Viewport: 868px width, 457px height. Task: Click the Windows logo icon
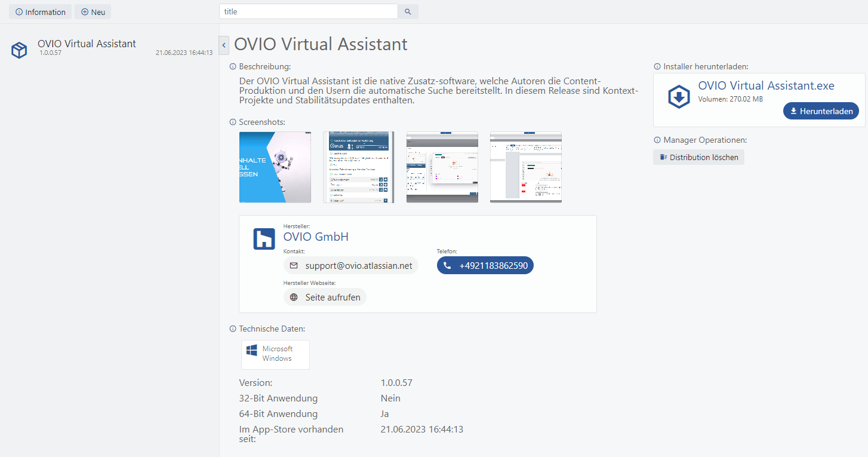[252, 350]
